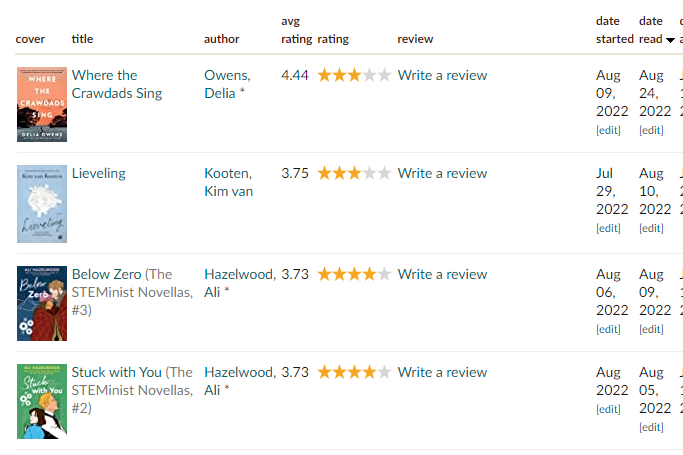Click the fifth star for Below Zero
The height and width of the screenshot is (455, 683).
click(384, 274)
